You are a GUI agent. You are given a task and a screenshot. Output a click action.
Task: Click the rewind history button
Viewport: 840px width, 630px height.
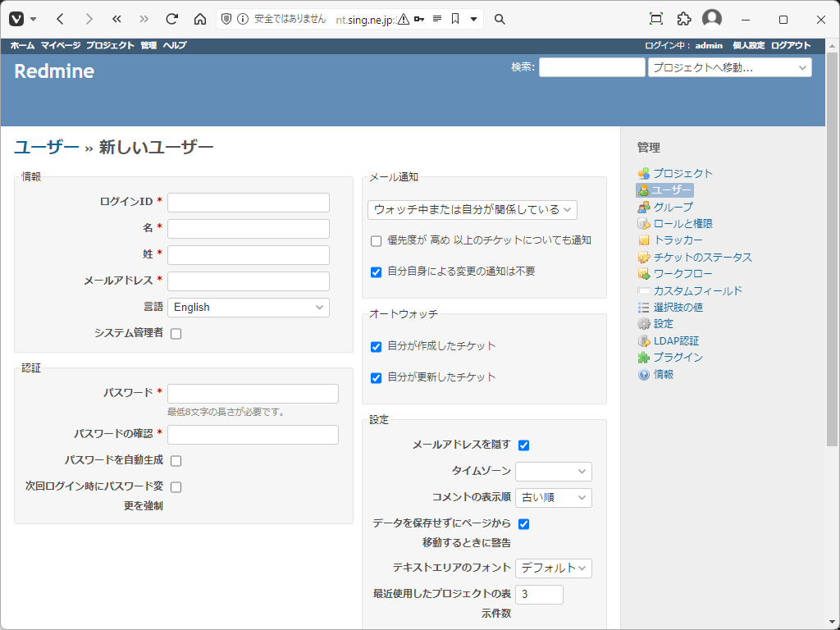pos(116,20)
